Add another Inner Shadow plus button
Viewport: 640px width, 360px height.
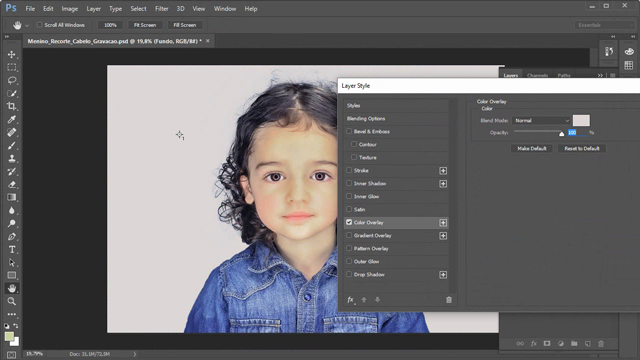click(443, 184)
